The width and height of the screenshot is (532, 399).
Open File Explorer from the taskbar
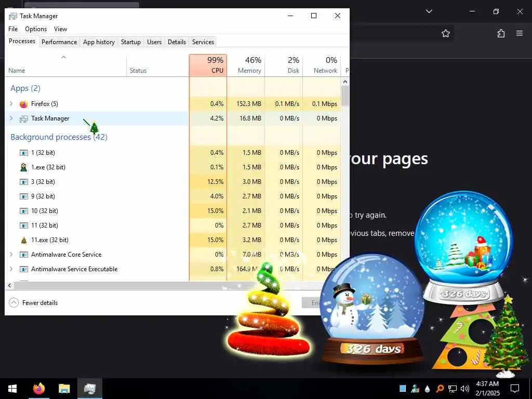64,389
